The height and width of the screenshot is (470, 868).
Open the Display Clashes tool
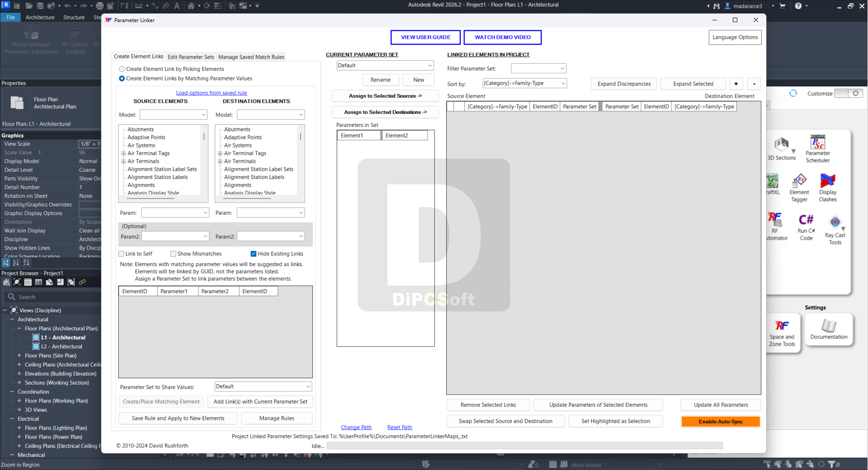click(828, 188)
